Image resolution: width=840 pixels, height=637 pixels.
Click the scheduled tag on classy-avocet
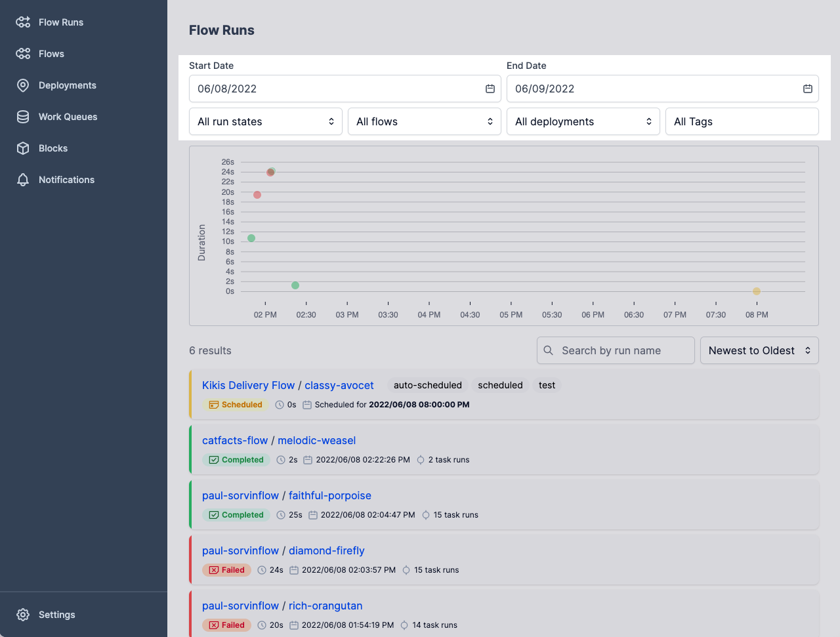[500, 385]
